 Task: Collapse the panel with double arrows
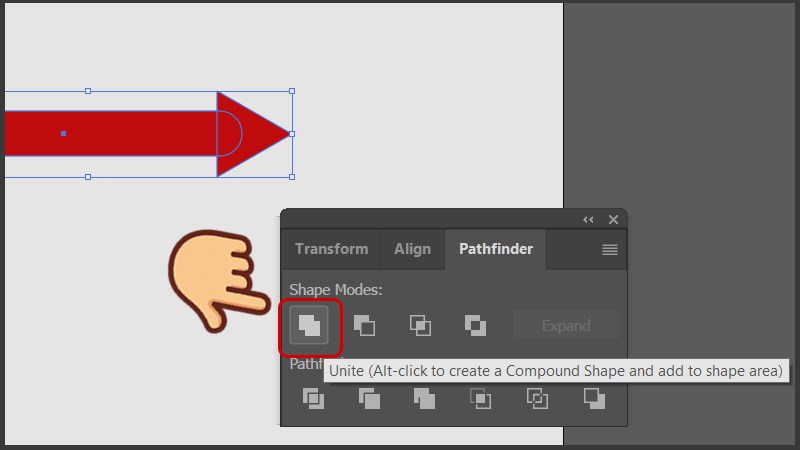click(x=588, y=219)
